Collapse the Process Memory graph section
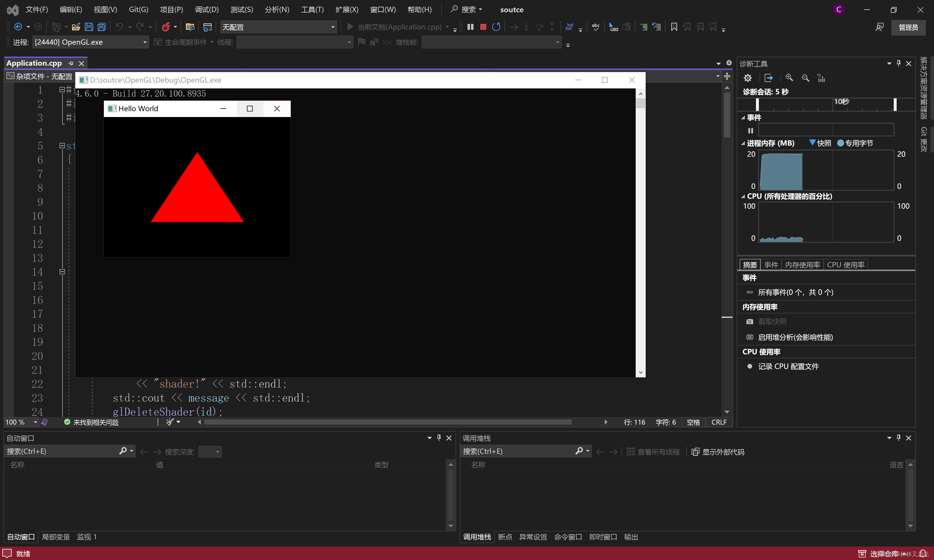This screenshot has width=934, height=560. point(743,143)
